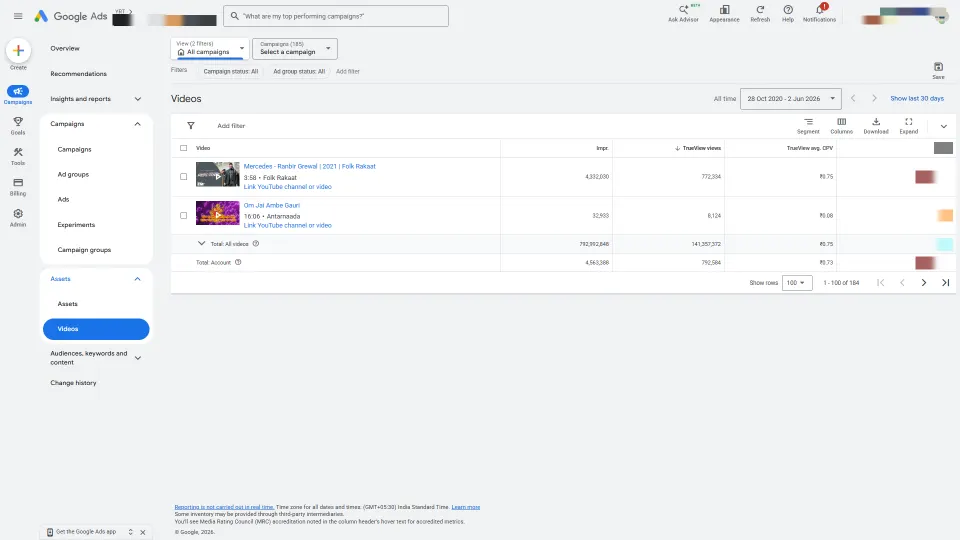
Task: Open the Tools icon in the left rail
Action: [x=18, y=152]
